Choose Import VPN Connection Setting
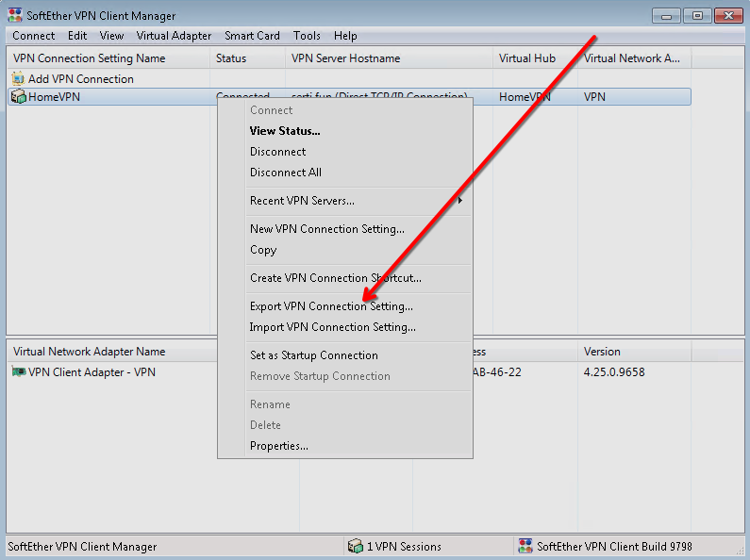 tap(332, 327)
